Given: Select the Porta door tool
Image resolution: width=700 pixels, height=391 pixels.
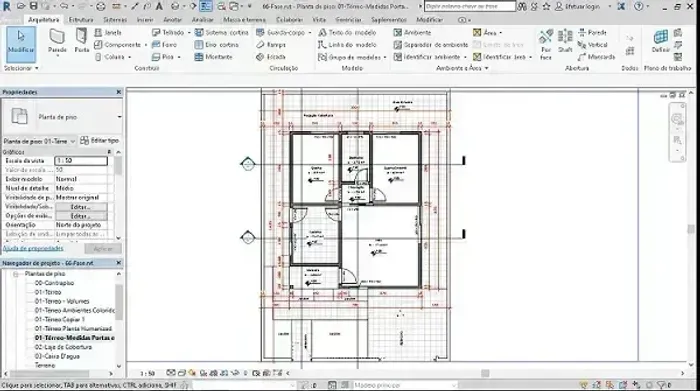Looking at the screenshot, I should pyautogui.click(x=82, y=41).
